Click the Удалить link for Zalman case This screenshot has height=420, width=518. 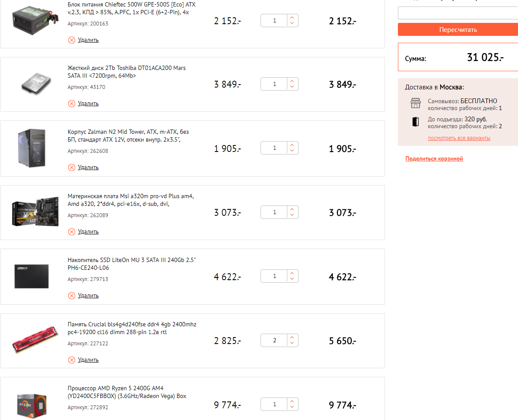pos(88,167)
